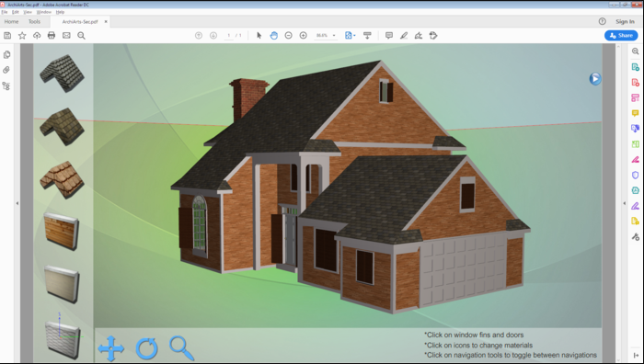This screenshot has width=644, height=364.
Task: Expand the left navigation pane
Action: point(17,203)
